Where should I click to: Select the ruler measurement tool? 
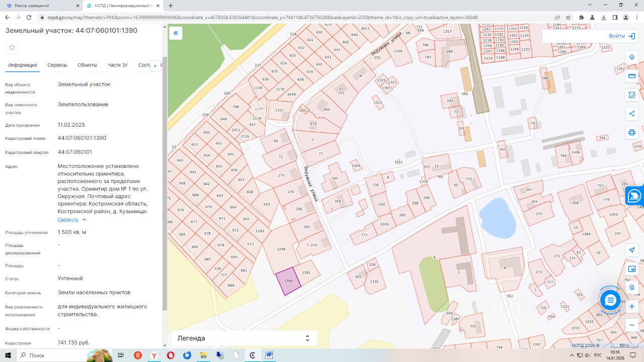(632, 76)
